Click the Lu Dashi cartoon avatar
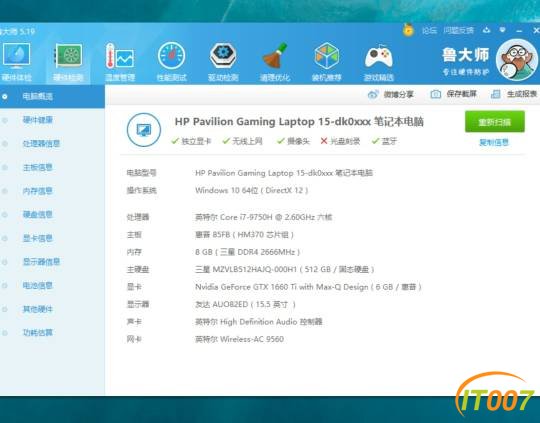The width and height of the screenshot is (540, 423). pos(516,60)
